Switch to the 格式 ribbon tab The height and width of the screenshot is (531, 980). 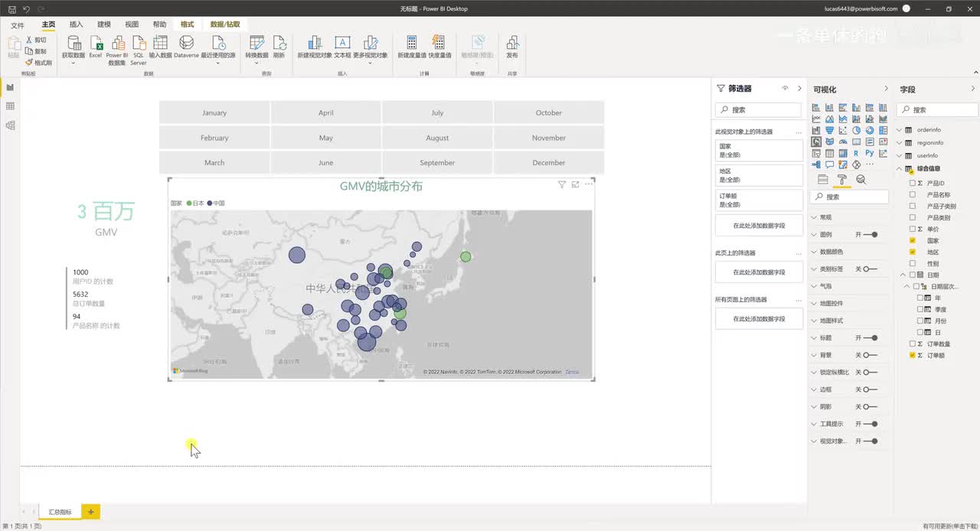click(x=187, y=24)
